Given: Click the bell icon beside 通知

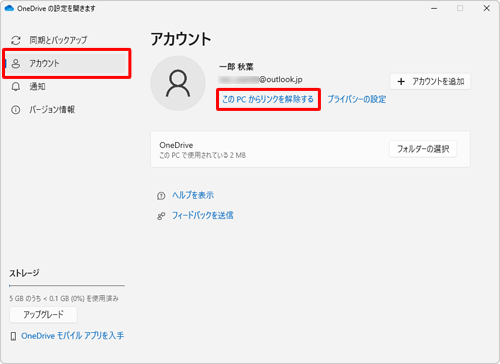Looking at the screenshot, I should pos(16,87).
